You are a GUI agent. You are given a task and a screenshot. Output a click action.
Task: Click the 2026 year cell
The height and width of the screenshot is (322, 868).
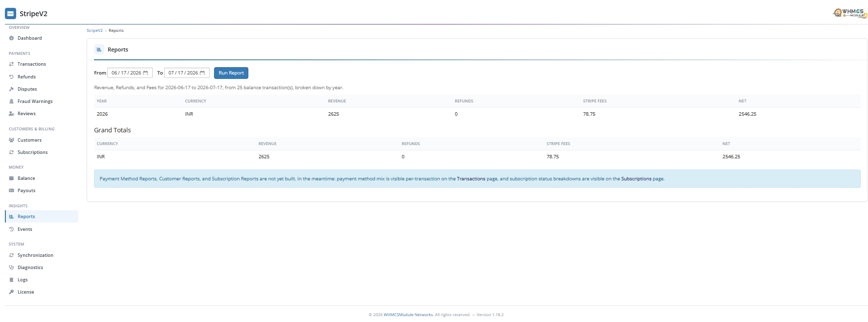click(x=102, y=114)
